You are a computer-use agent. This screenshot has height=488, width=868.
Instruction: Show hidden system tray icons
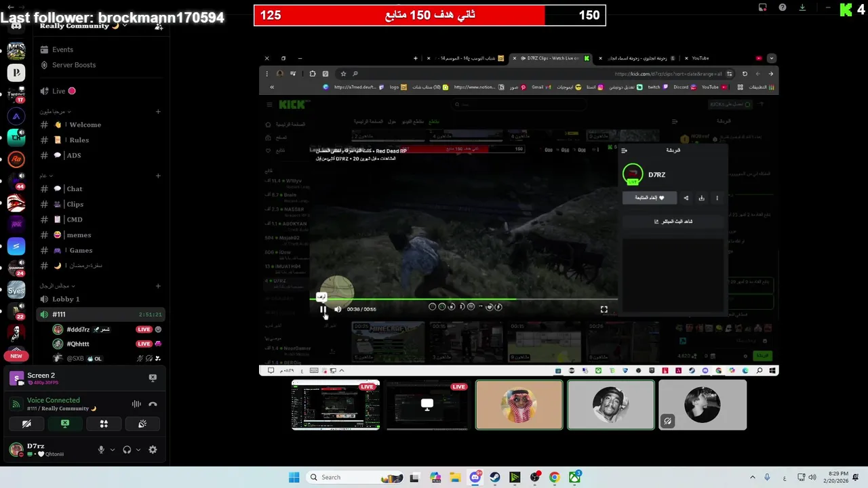(752, 477)
